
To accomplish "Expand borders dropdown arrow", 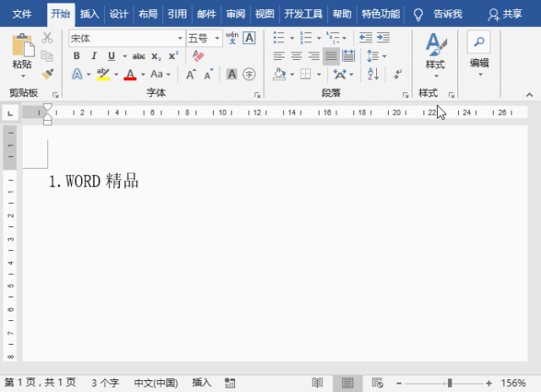I will pos(319,74).
